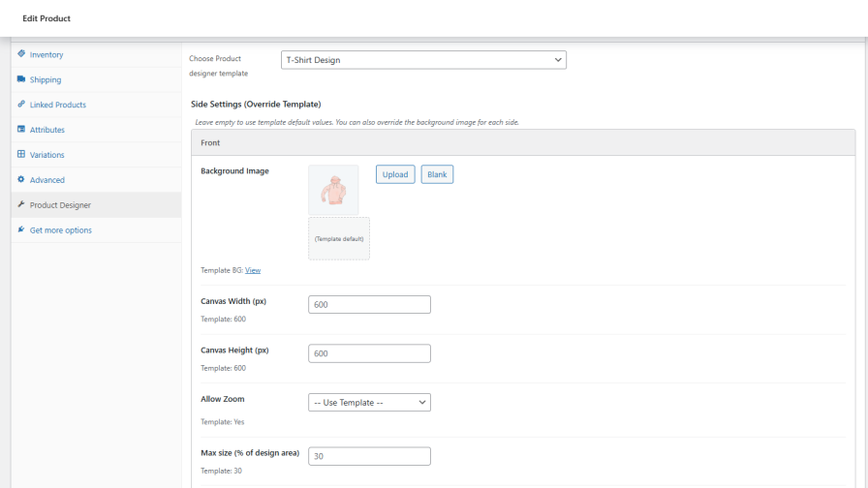Expand the Allow Zoom dropdown

pyautogui.click(x=369, y=402)
